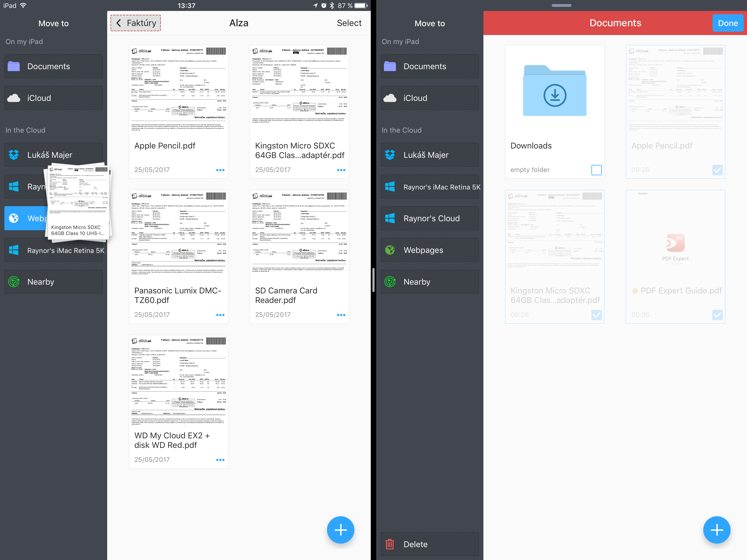
Task: Tap Select in Alza pane
Action: point(349,23)
